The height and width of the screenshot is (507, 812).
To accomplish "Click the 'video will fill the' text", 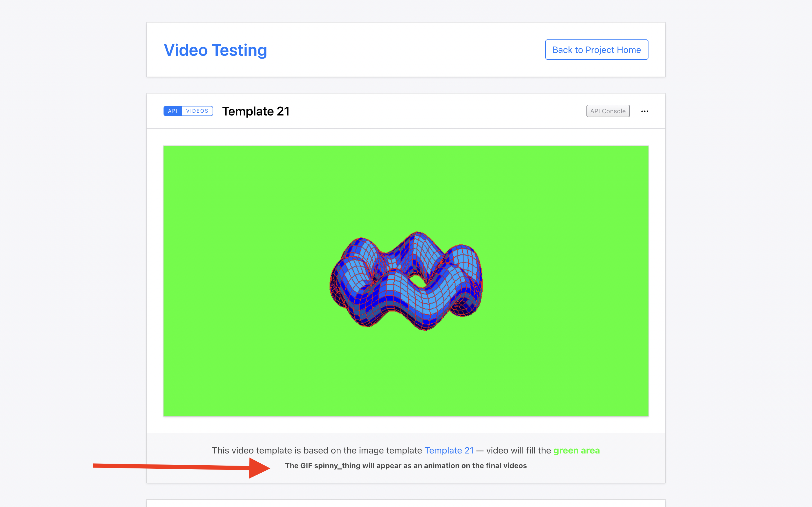I will 518,450.
